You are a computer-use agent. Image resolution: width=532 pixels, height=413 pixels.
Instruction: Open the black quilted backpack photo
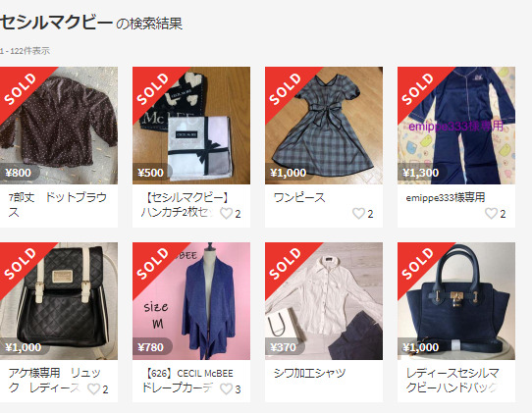tap(59, 301)
